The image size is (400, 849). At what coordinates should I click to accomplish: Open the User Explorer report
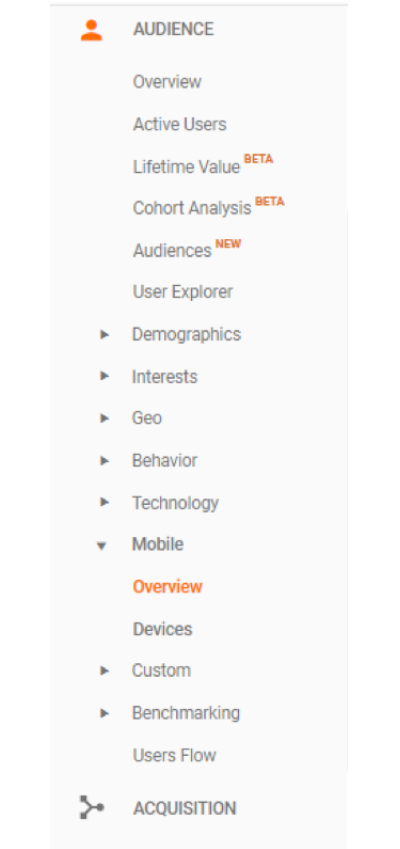(x=183, y=292)
